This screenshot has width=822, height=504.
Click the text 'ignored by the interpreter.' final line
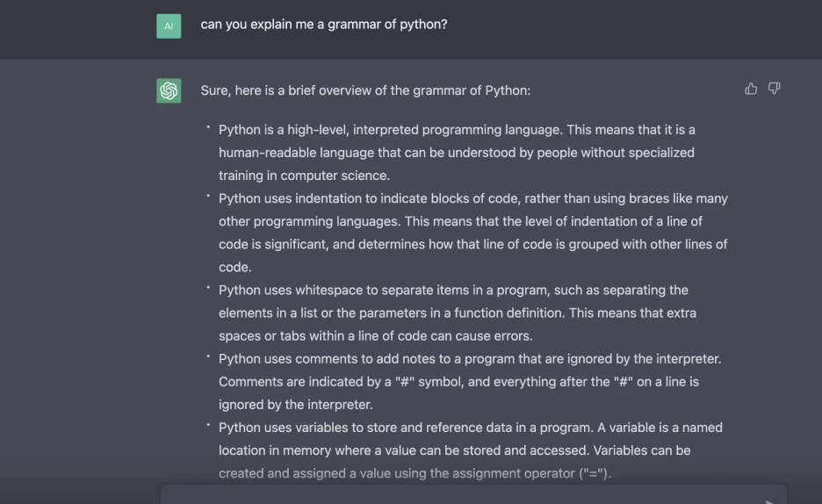[x=296, y=405]
